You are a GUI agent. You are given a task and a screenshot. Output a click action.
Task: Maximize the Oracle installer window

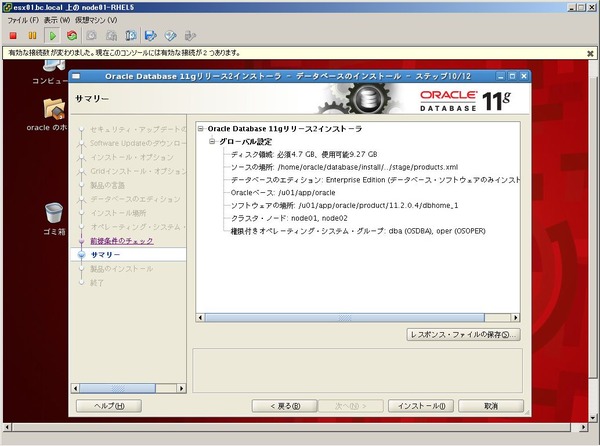tap(512, 76)
